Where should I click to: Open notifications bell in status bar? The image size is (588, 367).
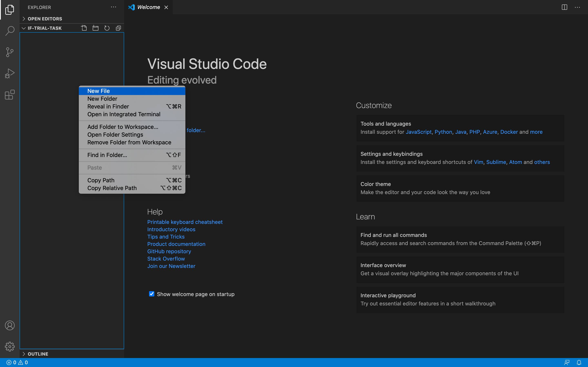click(x=579, y=362)
